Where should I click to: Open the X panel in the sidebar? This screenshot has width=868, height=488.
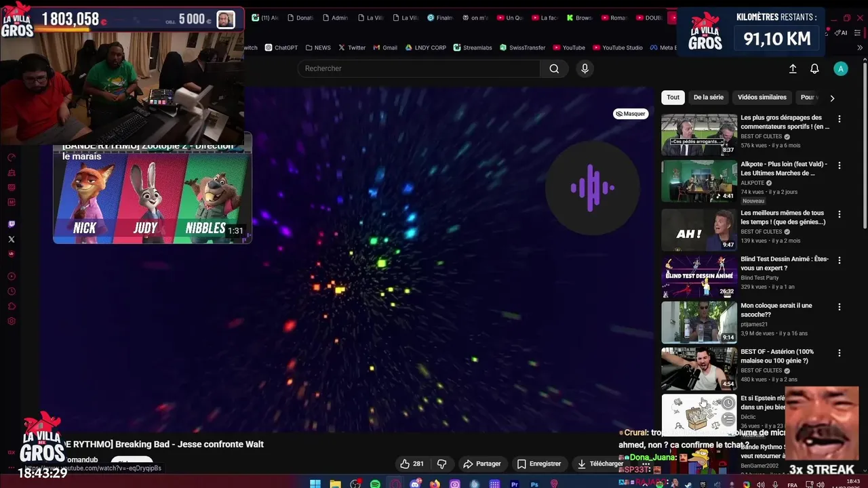coord(11,239)
